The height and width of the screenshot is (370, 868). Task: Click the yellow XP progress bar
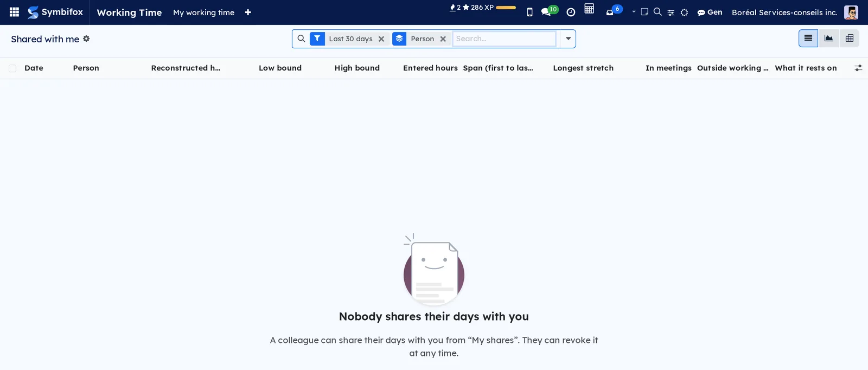click(x=506, y=8)
